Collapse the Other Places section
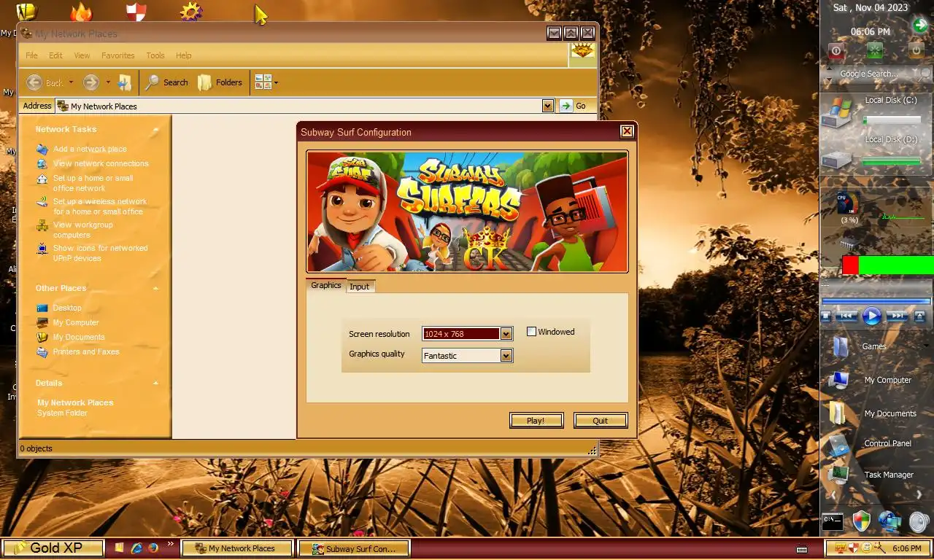 pos(155,289)
